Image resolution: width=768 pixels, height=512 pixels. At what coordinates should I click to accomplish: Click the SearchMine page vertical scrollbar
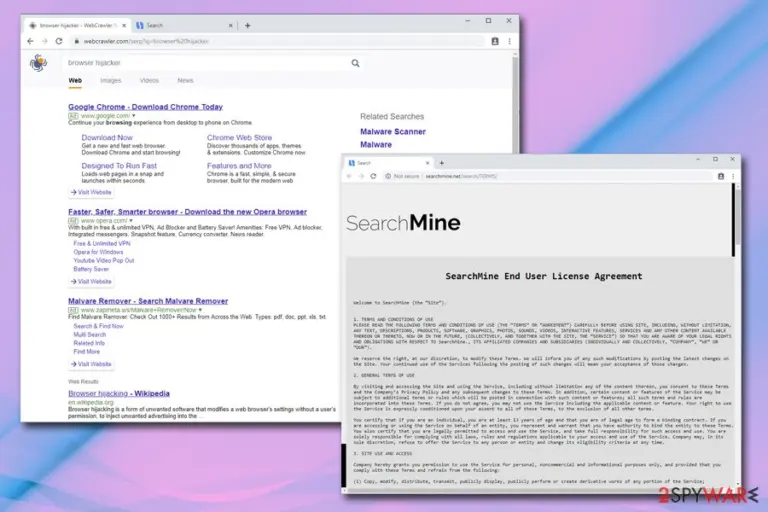click(x=733, y=220)
